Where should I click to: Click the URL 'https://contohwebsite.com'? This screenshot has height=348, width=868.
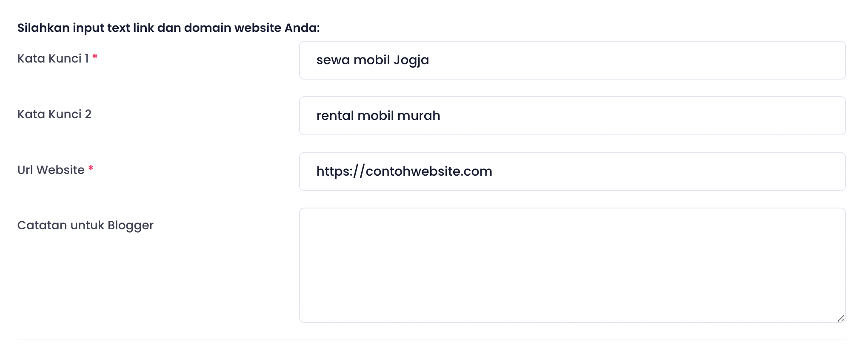pyautogui.click(x=404, y=171)
